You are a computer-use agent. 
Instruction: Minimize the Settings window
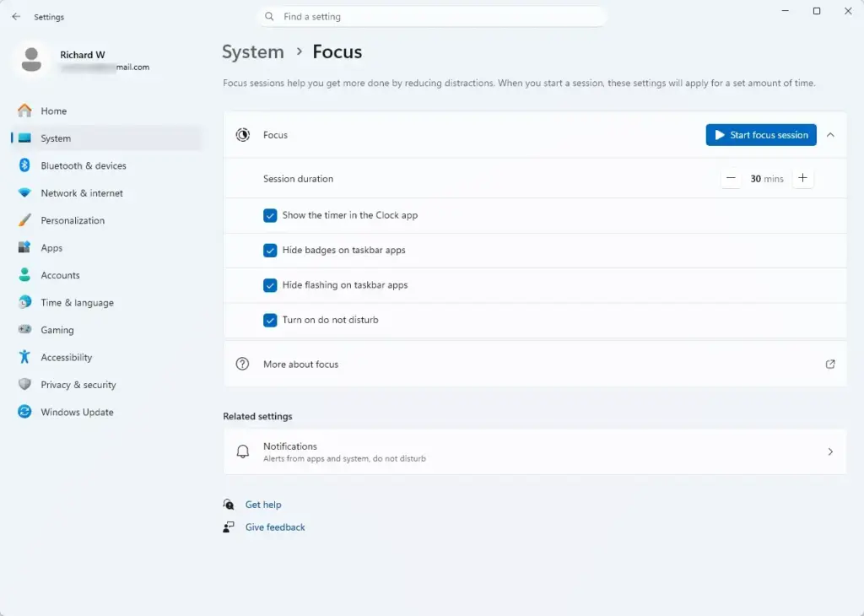786,11
